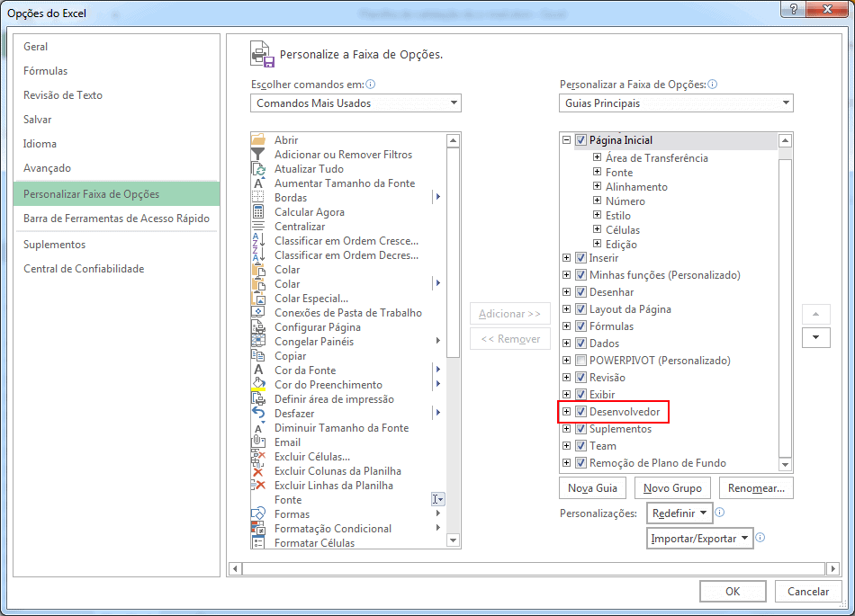Click the Calcular Agora calculator icon
Viewport: 855px width, 616px height.
tap(258, 212)
